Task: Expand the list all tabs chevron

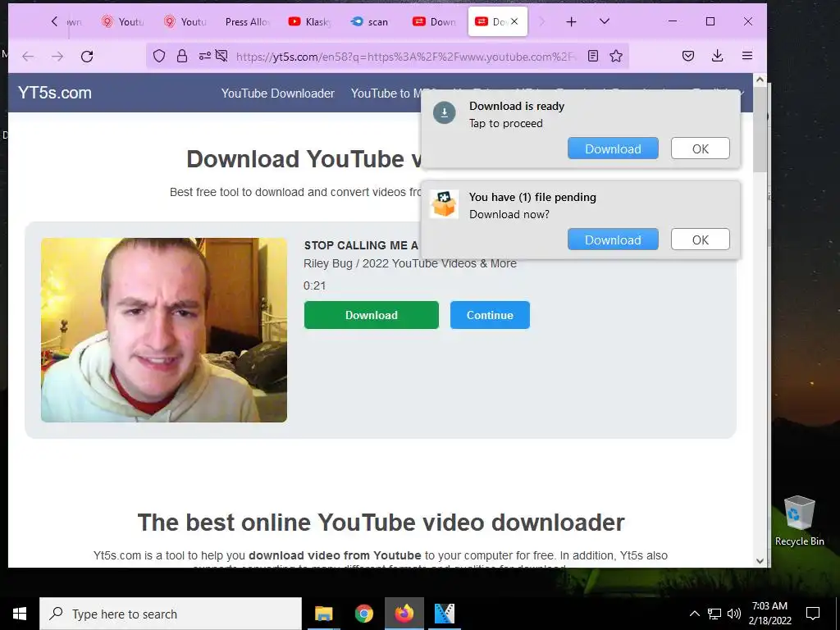Action: [x=605, y=21]
